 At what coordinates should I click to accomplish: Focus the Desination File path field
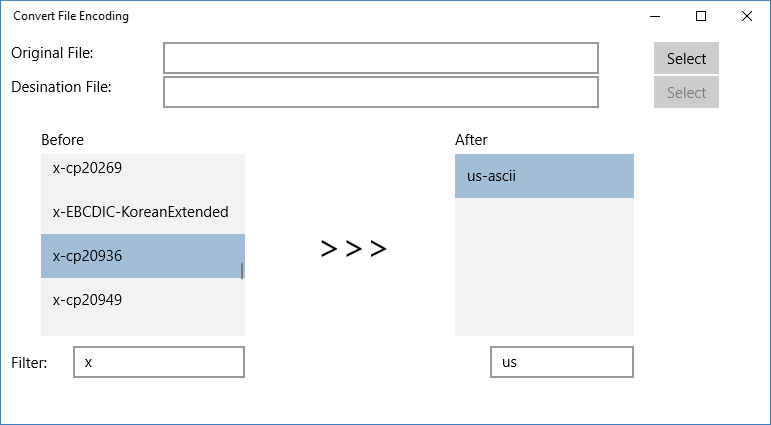click(x=381, y=92)
